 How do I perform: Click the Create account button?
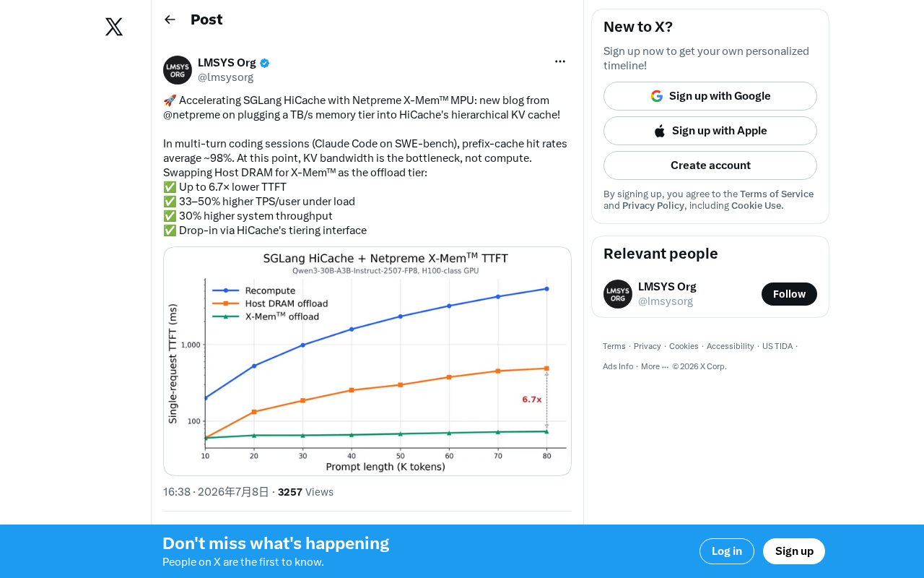(x=710, y=165)
